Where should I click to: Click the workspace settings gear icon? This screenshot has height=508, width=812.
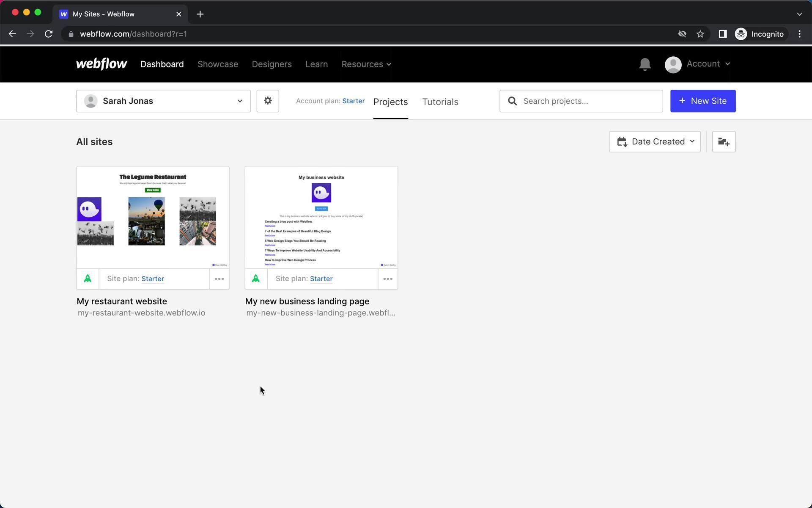point(268,101)
